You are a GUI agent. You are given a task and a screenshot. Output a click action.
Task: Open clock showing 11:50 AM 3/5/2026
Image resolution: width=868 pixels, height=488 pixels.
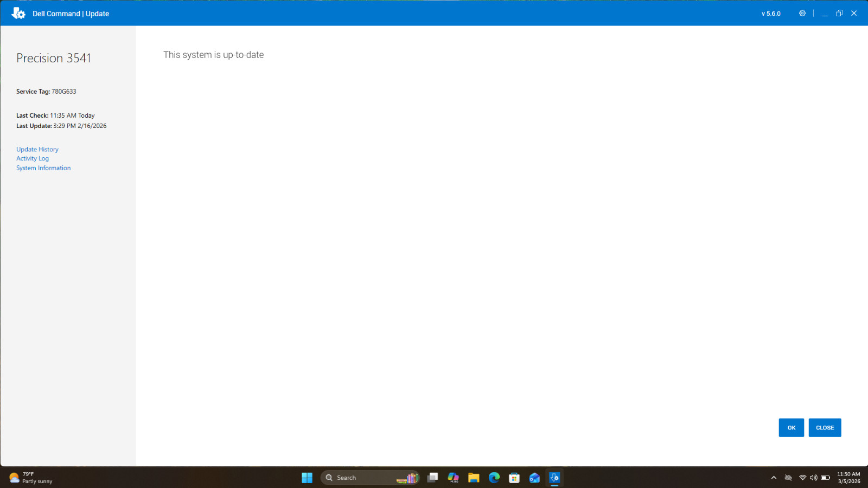pos(848,478)
